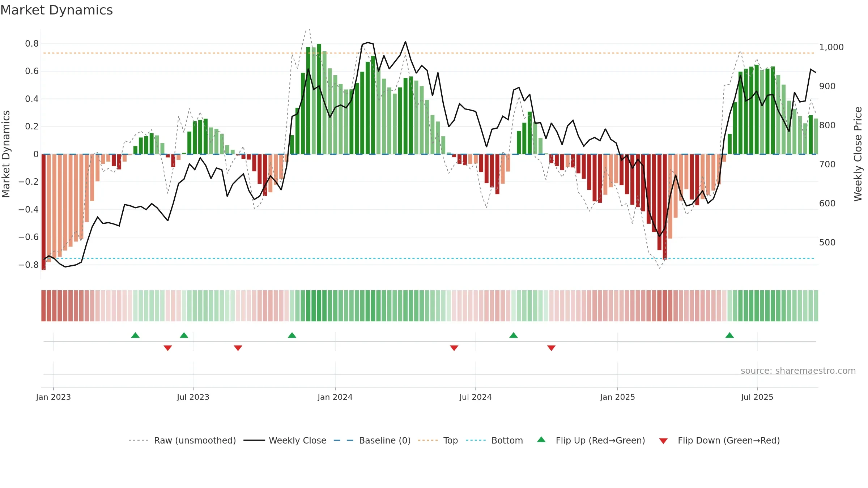Click the Jul 2023 axis label
The height and width of the screenshot is (488, 868).
click(193, 397)
